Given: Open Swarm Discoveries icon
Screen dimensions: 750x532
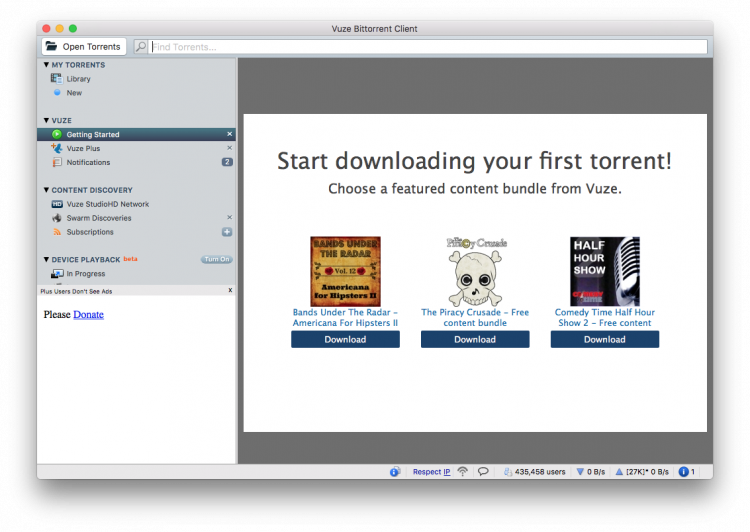Looking at the screenshot, I should tap(57, 218).
